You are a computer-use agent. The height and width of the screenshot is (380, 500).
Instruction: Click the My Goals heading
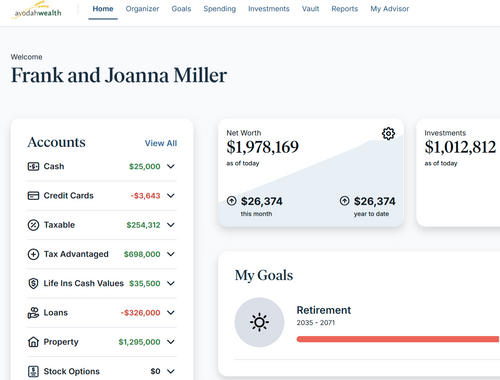click(264, 276)
